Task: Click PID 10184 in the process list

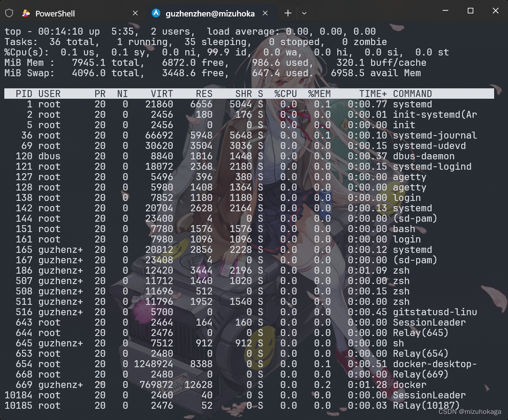Action: [19, 395]
